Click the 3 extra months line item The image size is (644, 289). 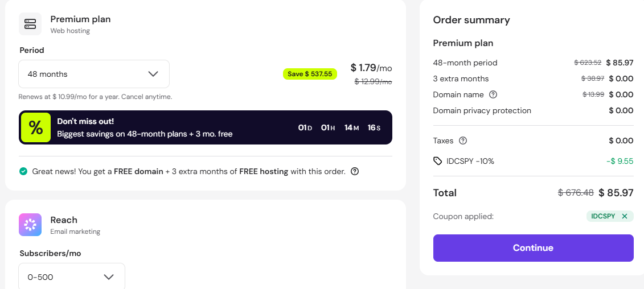pyautogui.click(x=461, y=79)
